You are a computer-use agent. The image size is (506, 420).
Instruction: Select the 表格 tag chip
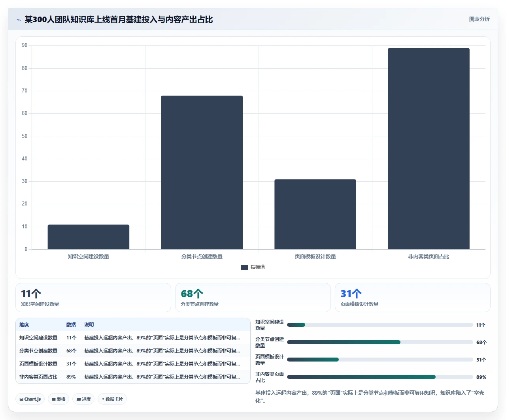pos(59,399)
